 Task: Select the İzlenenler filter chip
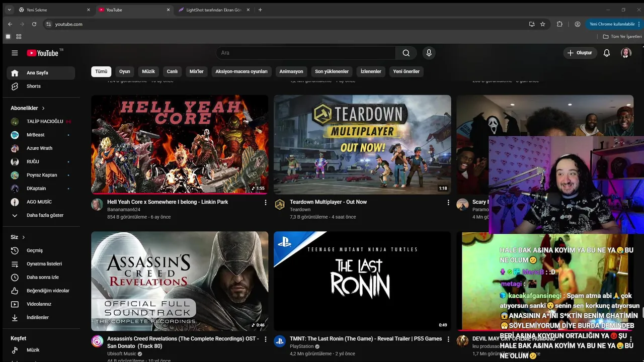click(x=371, y=71)
